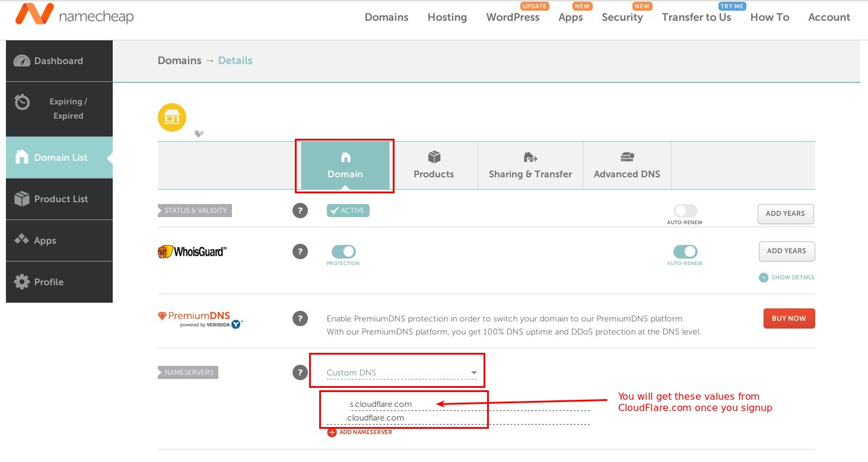Switch to the Advanced DNS tab
The height and width of the screenshot is (462, 868).
[x=627, y=166]
